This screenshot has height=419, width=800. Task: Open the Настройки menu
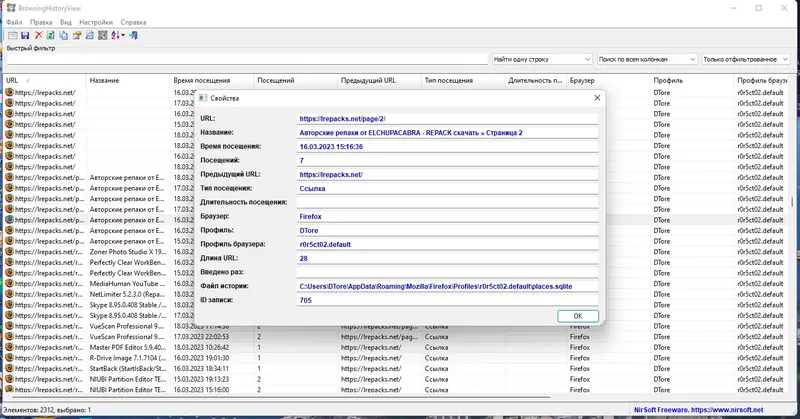96,22
